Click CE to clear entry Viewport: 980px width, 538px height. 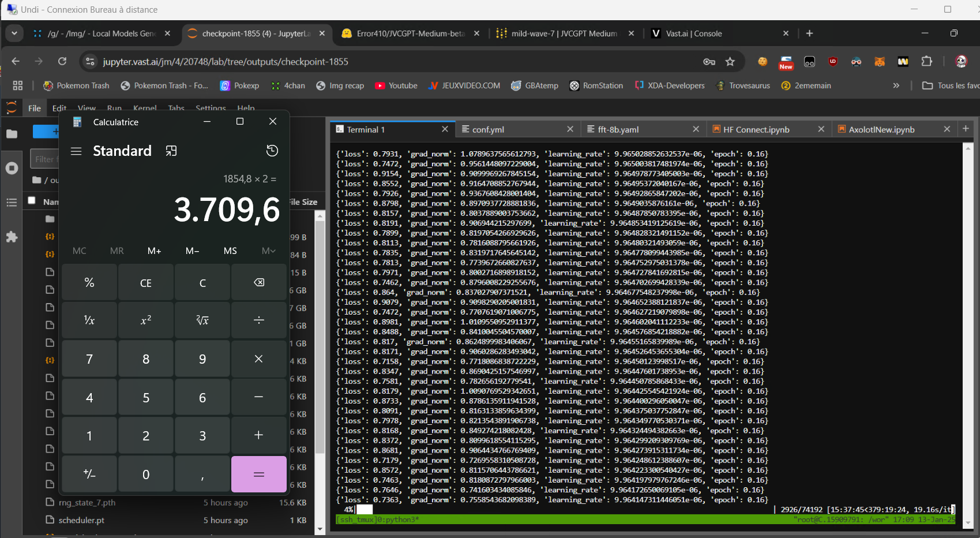coord(146,283)
